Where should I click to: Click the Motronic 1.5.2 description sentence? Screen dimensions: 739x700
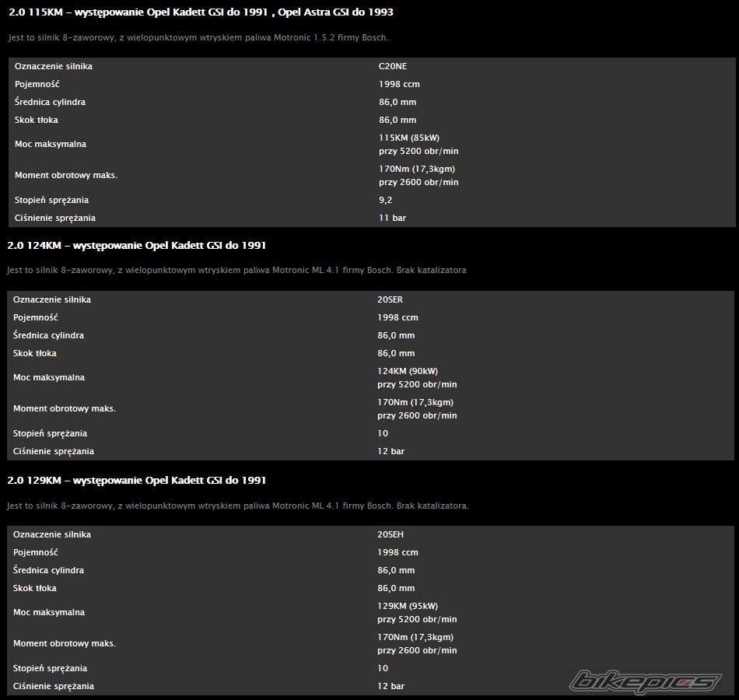(x=198, y=37)
